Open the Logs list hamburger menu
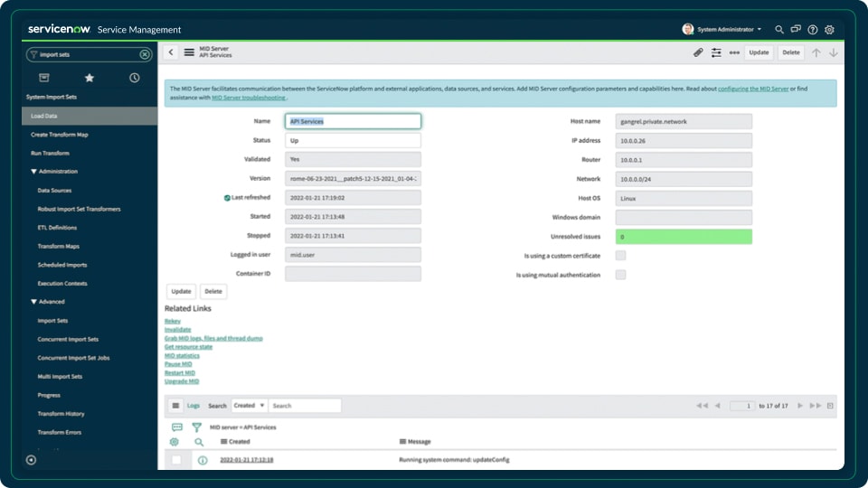 tap(175, 406)
